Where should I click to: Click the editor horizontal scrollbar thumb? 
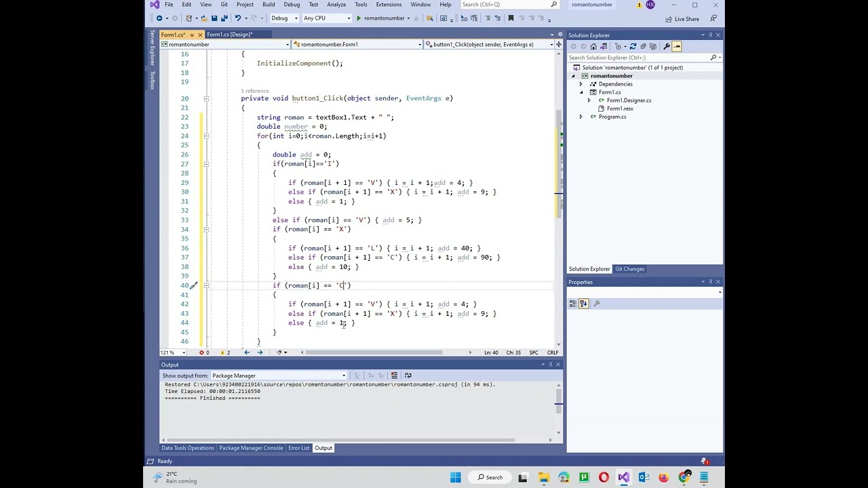point(374,352)
